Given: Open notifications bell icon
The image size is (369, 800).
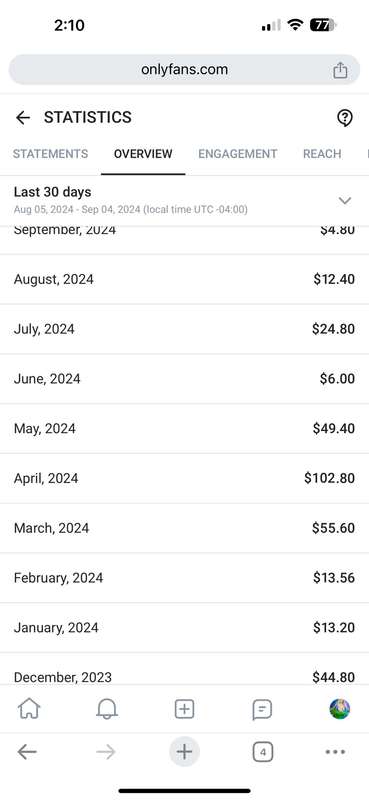Looking at the screenshot, I should pyautogui.click(x=107, y=709).
